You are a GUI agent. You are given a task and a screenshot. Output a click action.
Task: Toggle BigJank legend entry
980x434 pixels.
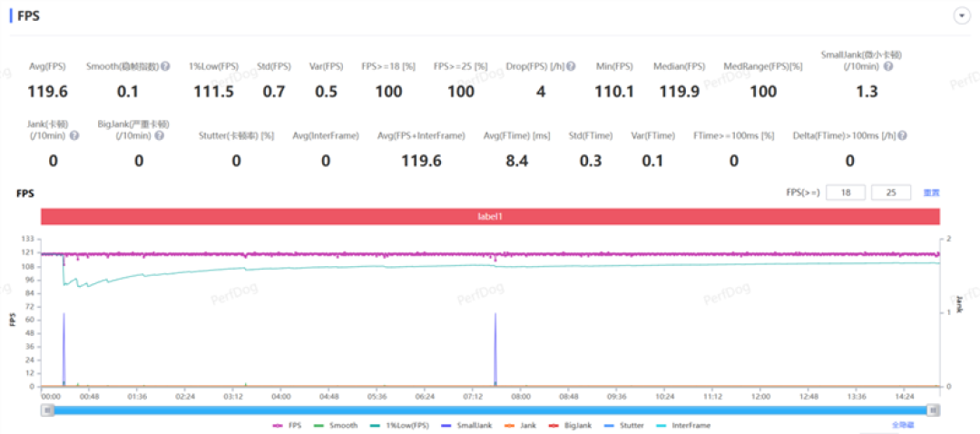567,425
